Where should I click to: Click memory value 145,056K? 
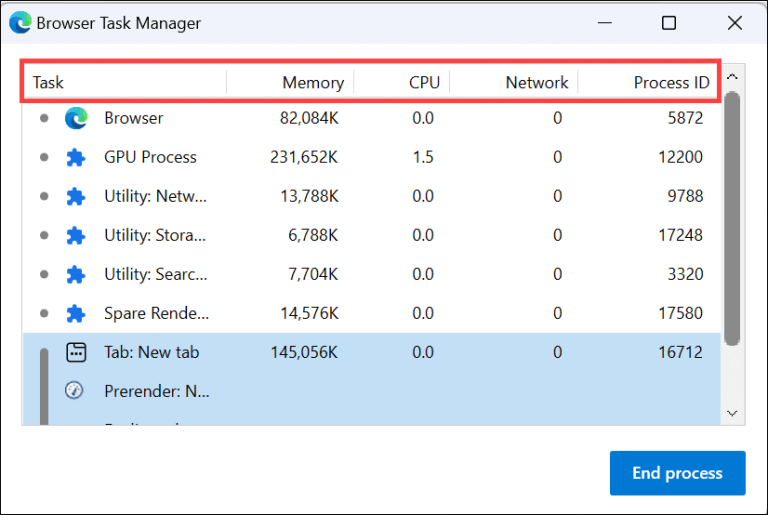coord(304,352)
